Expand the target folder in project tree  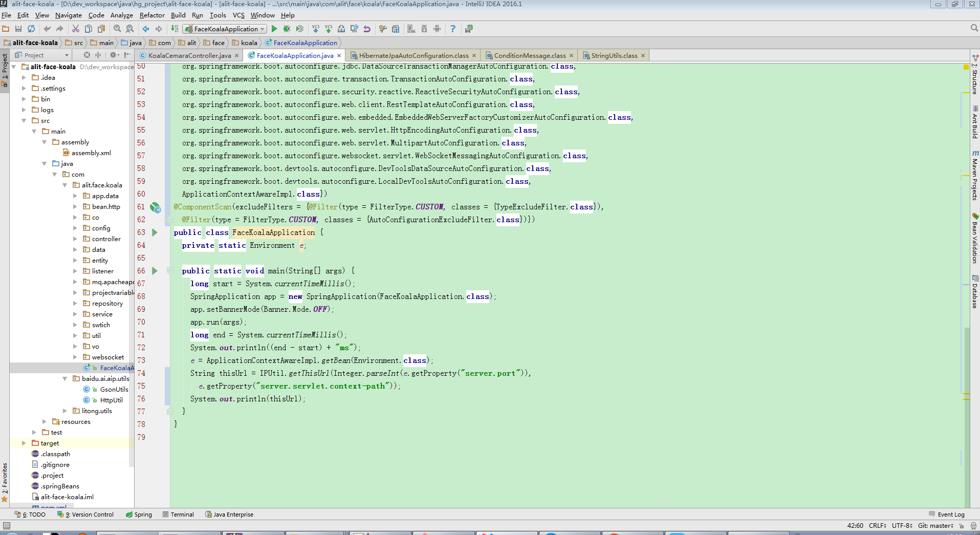24,443
